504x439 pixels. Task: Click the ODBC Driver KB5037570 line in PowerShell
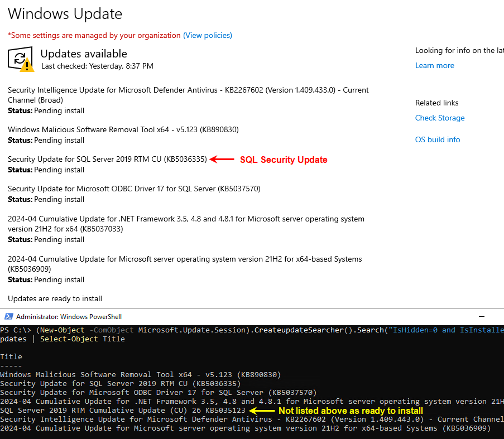pyautogui.click(x=158, y=393)
